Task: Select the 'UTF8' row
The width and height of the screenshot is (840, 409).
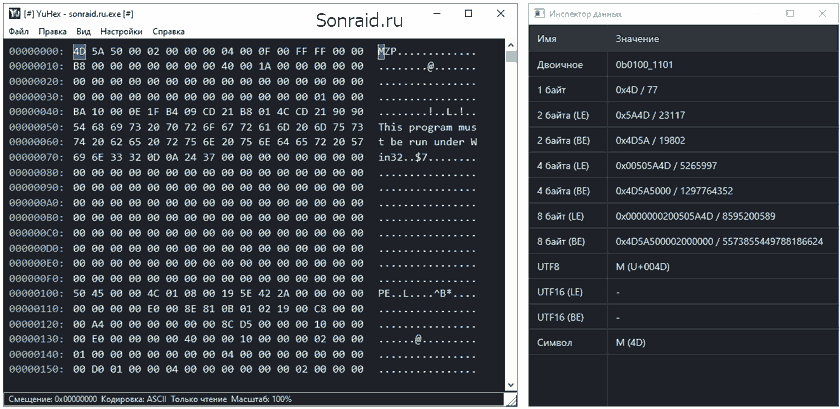Action: (684, 266)
